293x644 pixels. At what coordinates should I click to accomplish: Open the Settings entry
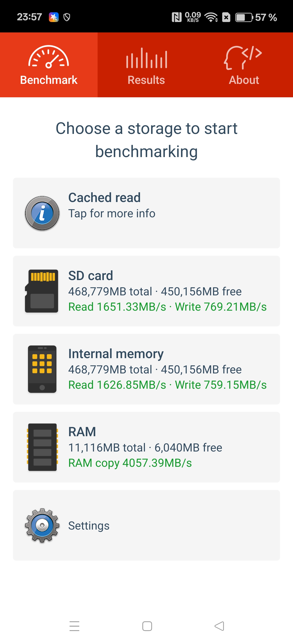89,525
